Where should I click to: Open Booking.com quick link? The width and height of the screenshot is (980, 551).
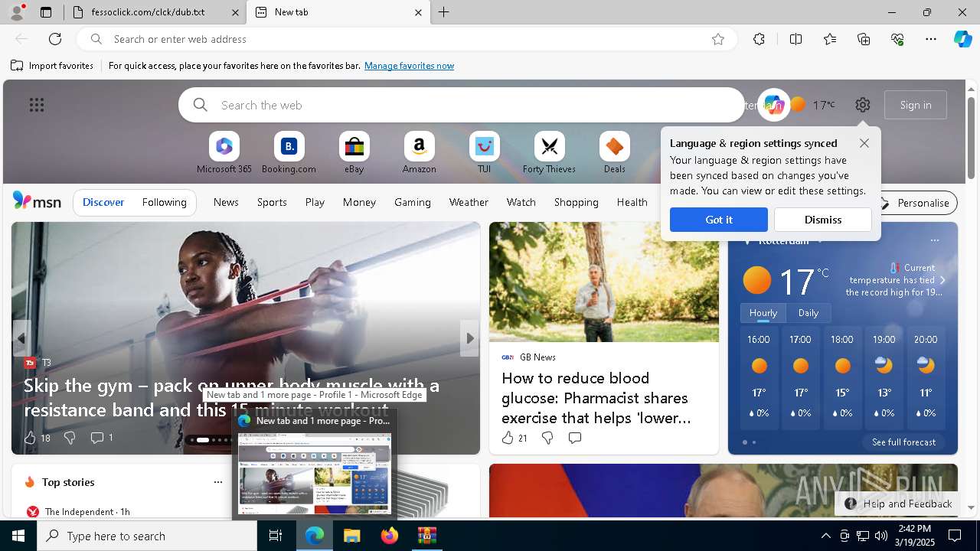(289, 153)
